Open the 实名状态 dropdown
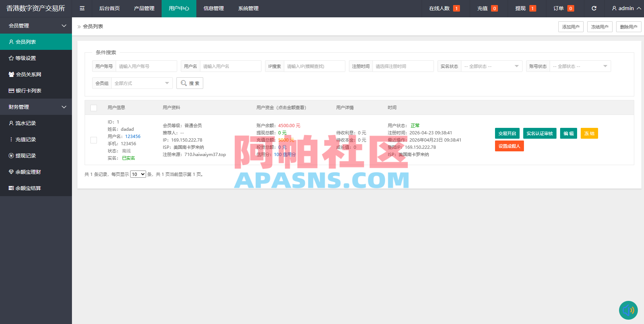644x324 pixels. pyautogui.click(x=491, y=66)
